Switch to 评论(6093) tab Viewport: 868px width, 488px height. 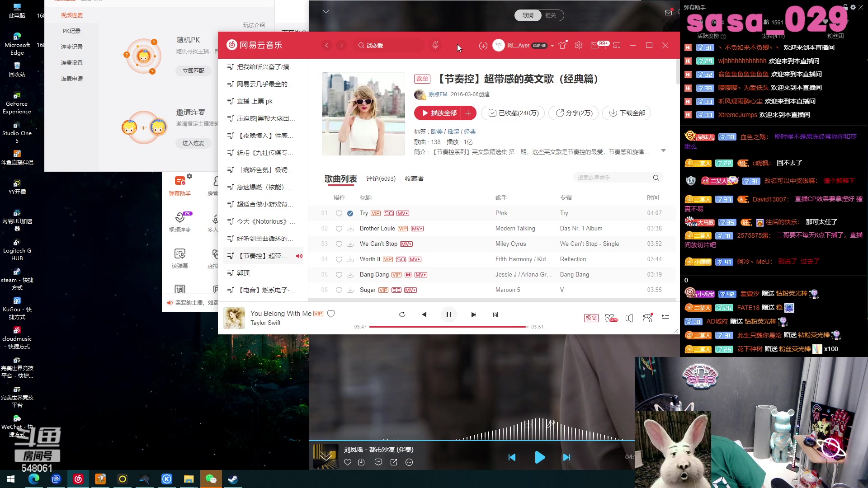point(381,179)
